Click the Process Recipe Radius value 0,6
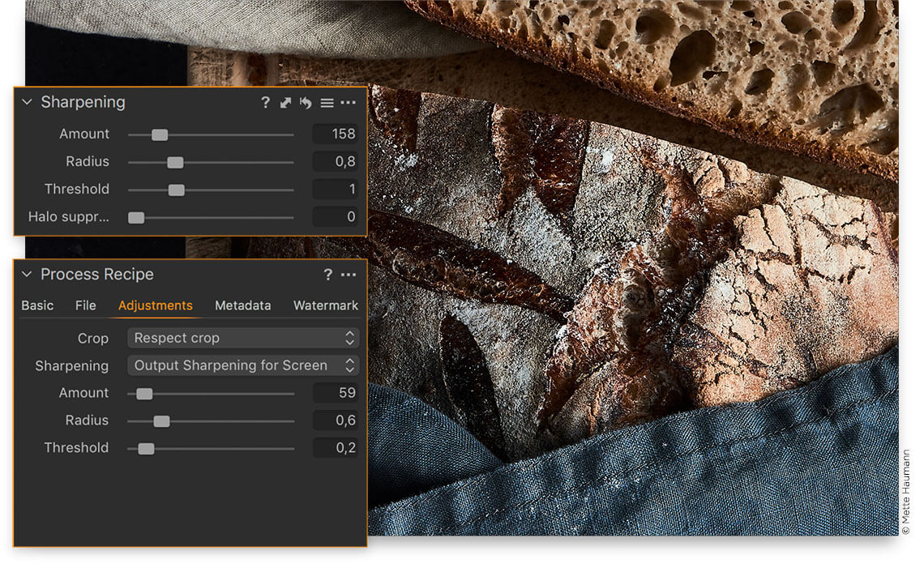This screenshot has height=572, width=924. pos(335,420)
